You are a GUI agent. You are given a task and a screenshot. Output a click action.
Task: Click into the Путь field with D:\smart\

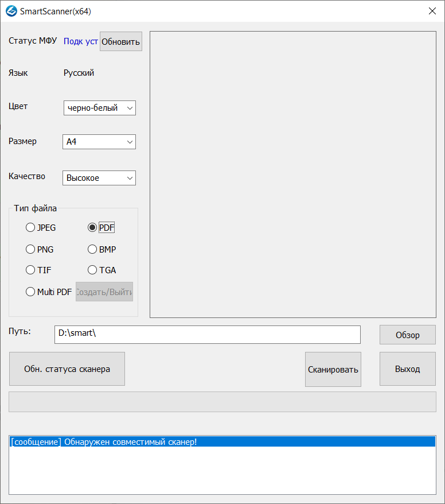(208, 335)
